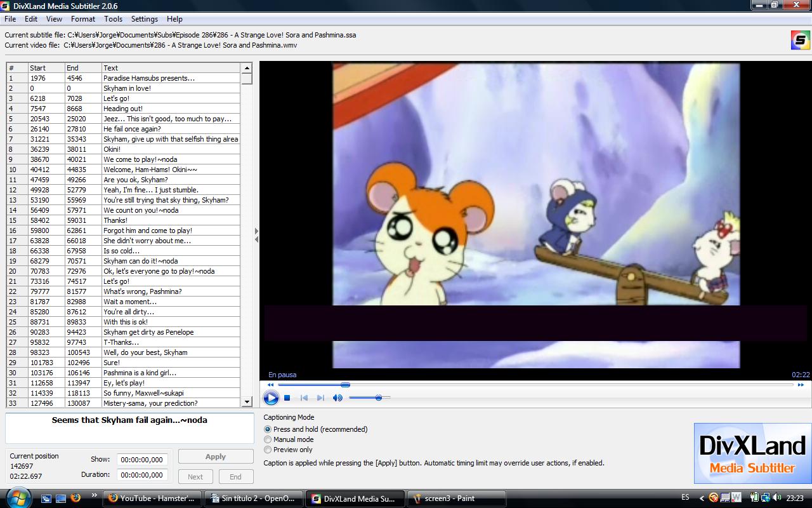Click the End button
Image resolution: width=812 pixels, height=508 pixels.
[x=235, y=477]
